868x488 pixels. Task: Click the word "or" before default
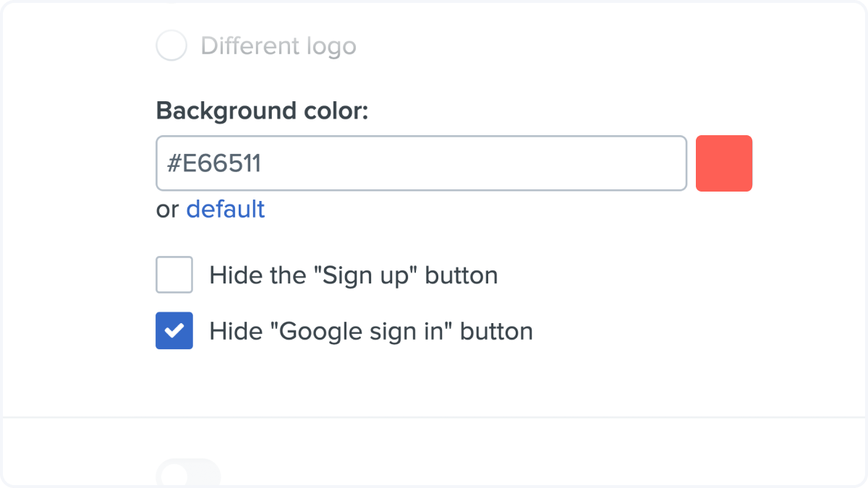pyautogui.click(x=167, y=210)
